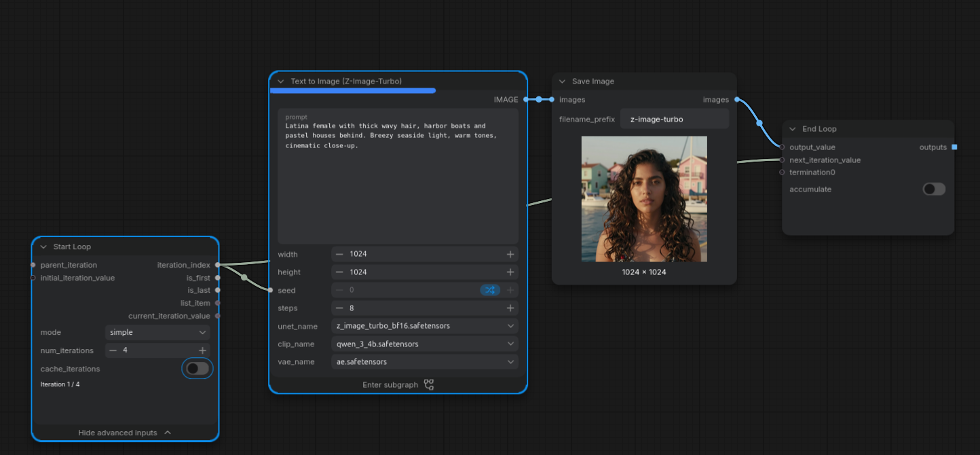Collapse the Start Loop node
The height and width of the screenshot is (455, 980).
43,247
